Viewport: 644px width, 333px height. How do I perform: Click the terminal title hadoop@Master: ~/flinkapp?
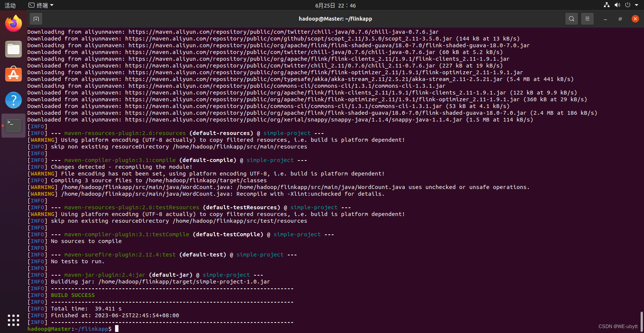pos(335,19)
